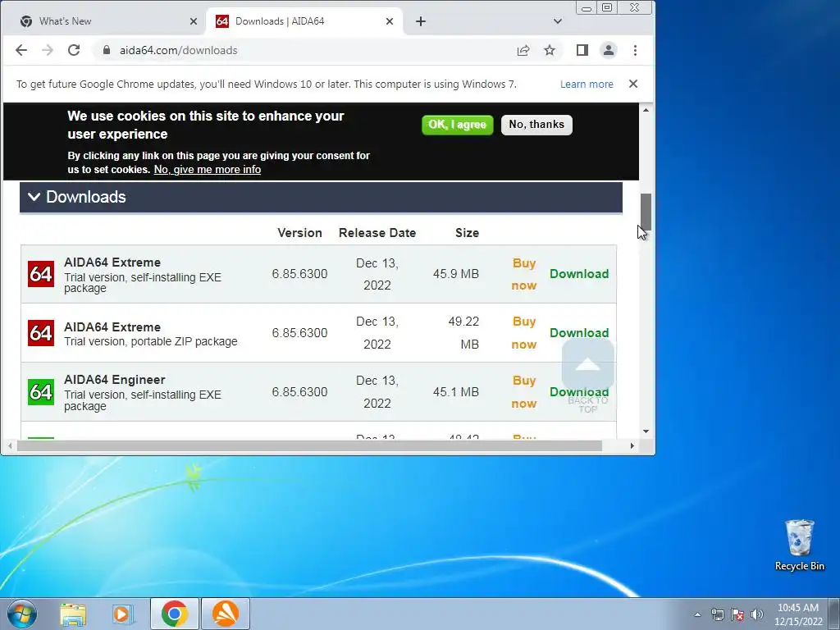Accept cookies with OK, I agree
This screenshot has height=630, width=840.
point(457,125)
